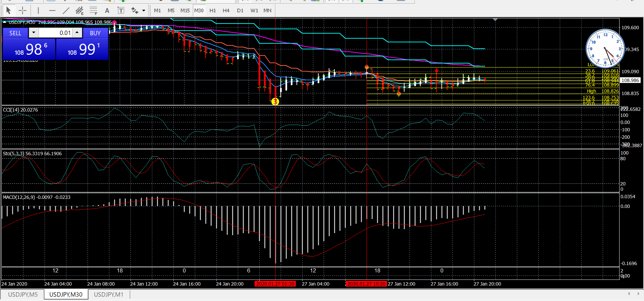Image resolution: width=644 pixels, height=301 pixels.
Task: Select the text 'A' drawing tool
Action: click(x=107, y=10)
